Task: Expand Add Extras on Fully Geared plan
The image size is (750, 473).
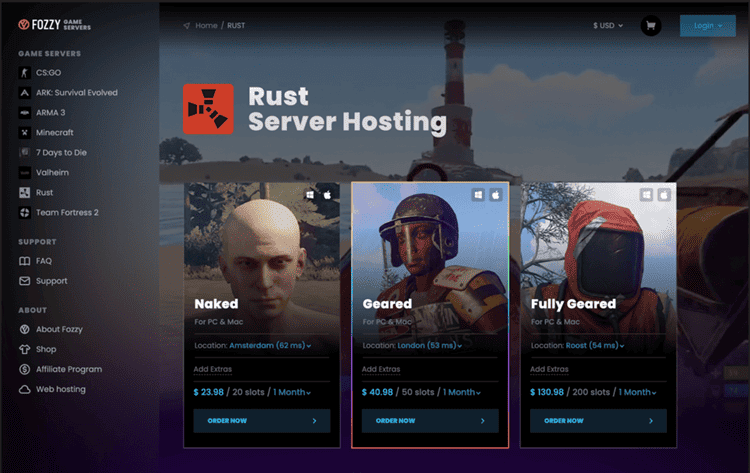Action: point(550,369)
